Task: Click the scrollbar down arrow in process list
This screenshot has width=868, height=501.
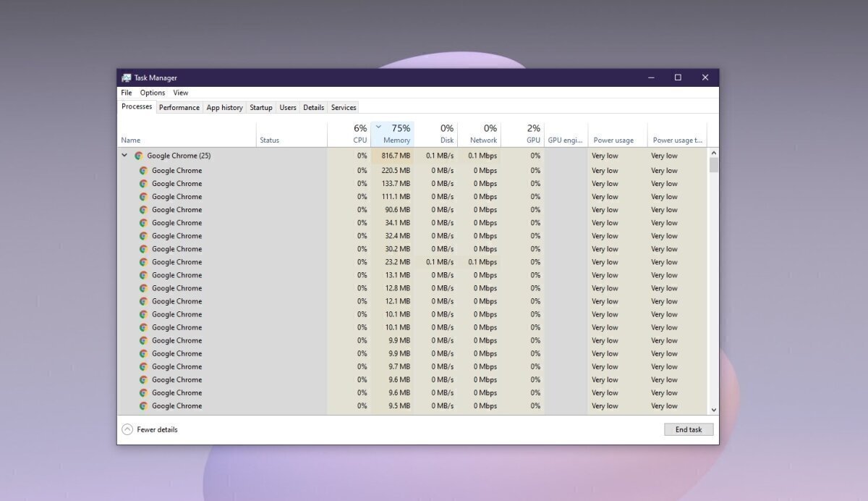Action: click(714, 410)
